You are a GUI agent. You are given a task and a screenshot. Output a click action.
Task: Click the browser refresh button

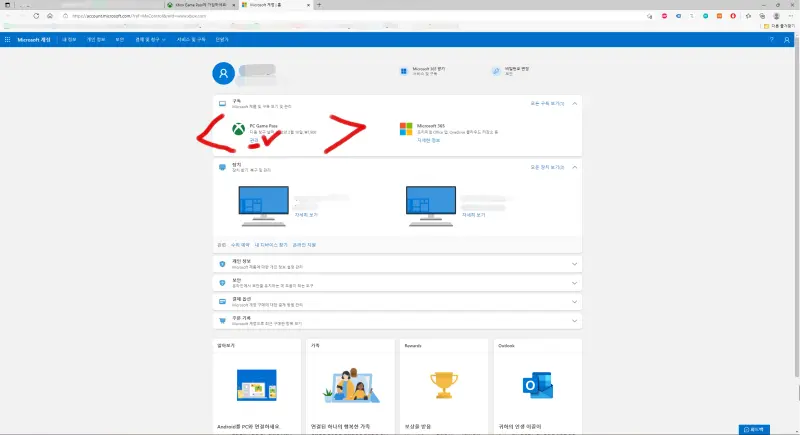click(36, 16)
